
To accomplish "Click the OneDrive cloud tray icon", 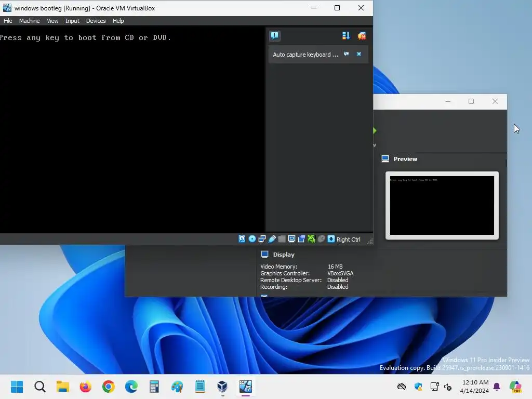I will click(402, 387).
